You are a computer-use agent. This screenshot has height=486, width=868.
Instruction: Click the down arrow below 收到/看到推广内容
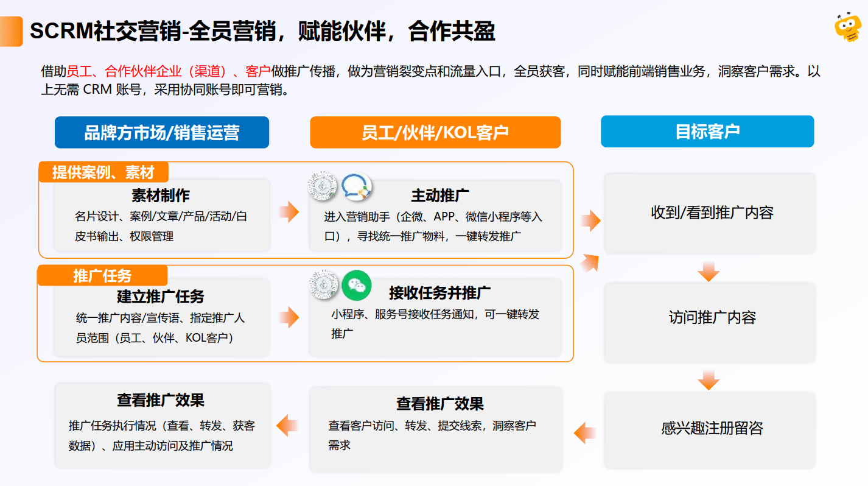point(709,271)
